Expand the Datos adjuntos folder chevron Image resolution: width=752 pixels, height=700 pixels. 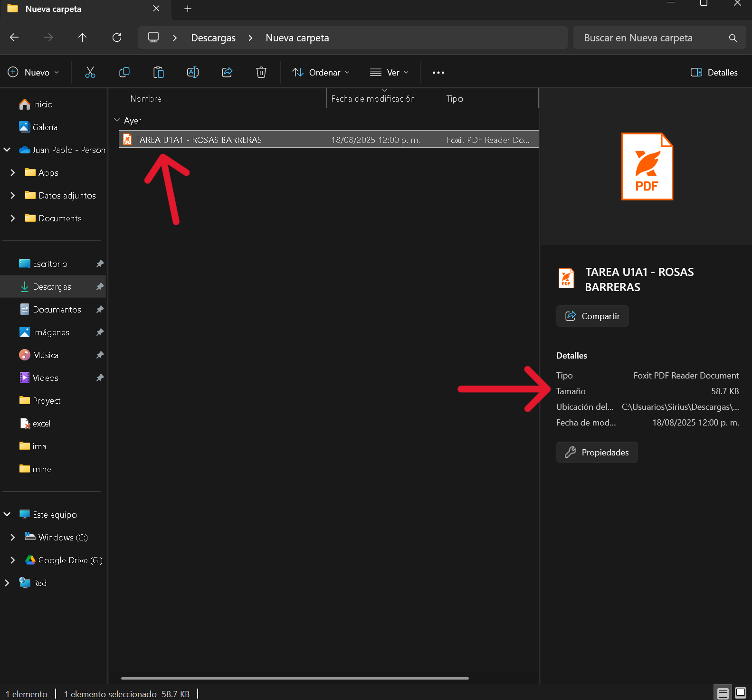(x=13, y=196)
